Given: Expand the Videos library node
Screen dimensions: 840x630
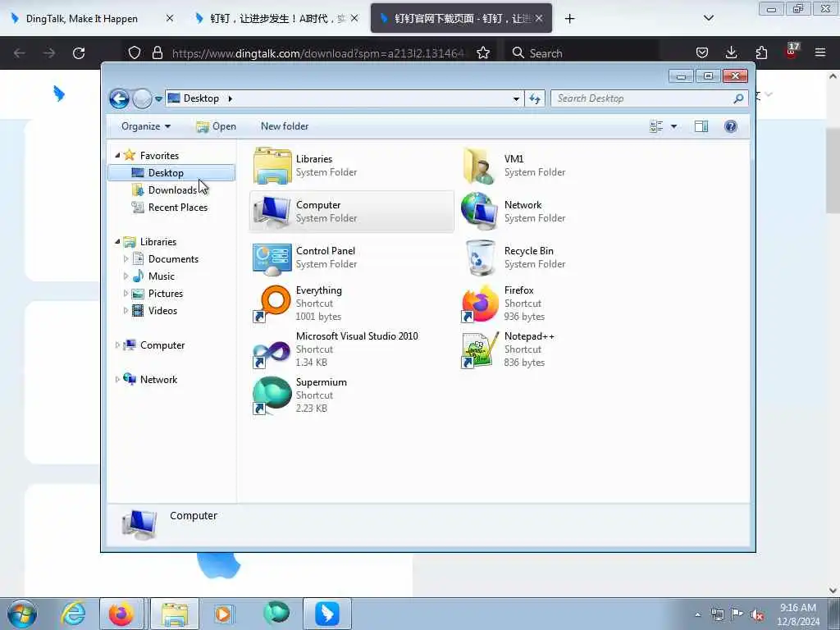Looking at the screenshot, I should pyautogui.click(x=126, y=311).
